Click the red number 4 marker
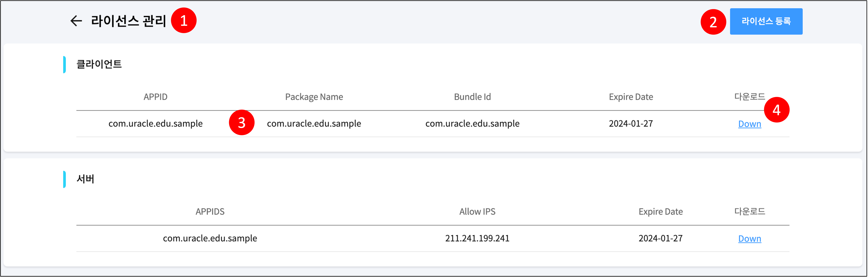Viewport: 868px width, 277px height. pyautogui.click(x=776, y=110)
